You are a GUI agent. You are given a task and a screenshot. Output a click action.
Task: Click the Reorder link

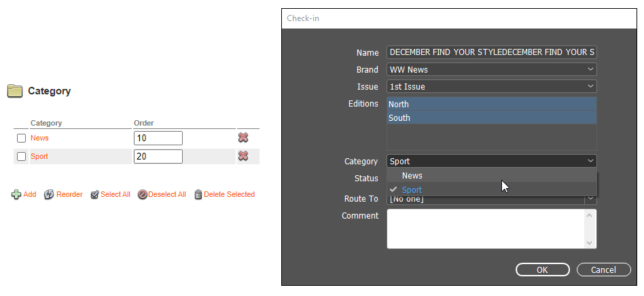[x=69, y=195]
